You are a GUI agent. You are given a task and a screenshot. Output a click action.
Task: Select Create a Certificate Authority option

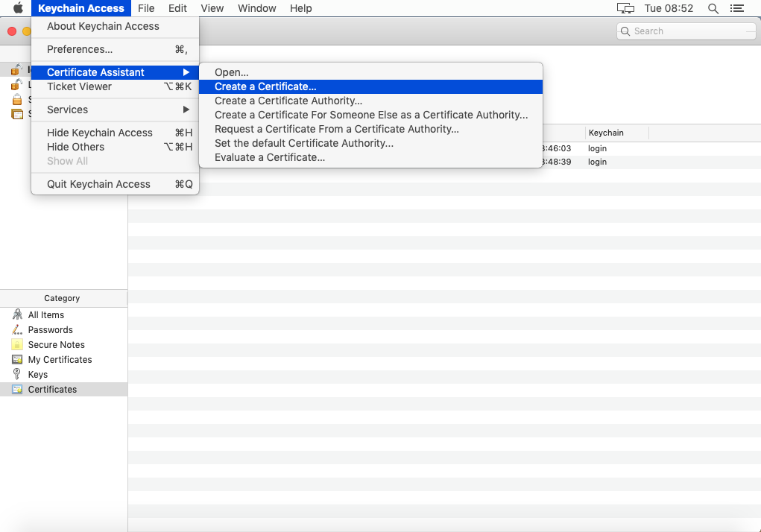tap(288, 101)
